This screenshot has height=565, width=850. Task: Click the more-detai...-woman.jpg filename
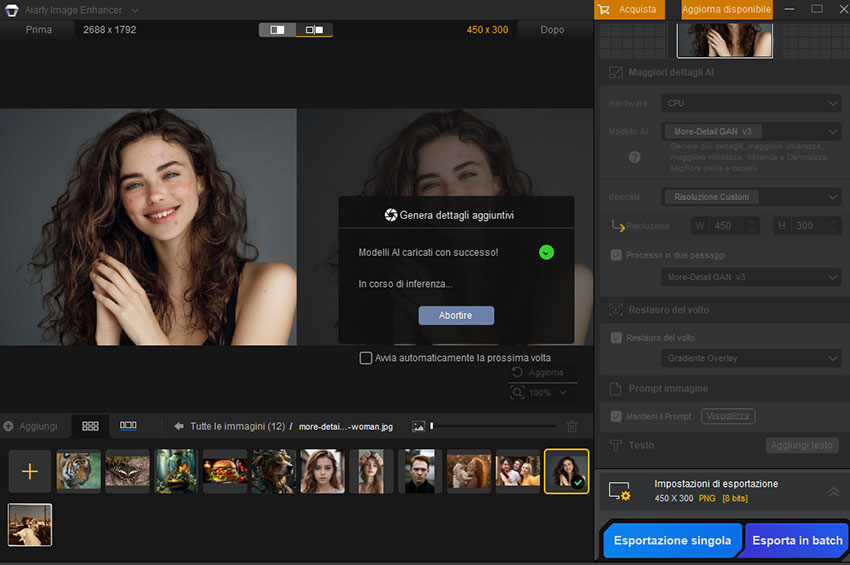pos(346,427)
